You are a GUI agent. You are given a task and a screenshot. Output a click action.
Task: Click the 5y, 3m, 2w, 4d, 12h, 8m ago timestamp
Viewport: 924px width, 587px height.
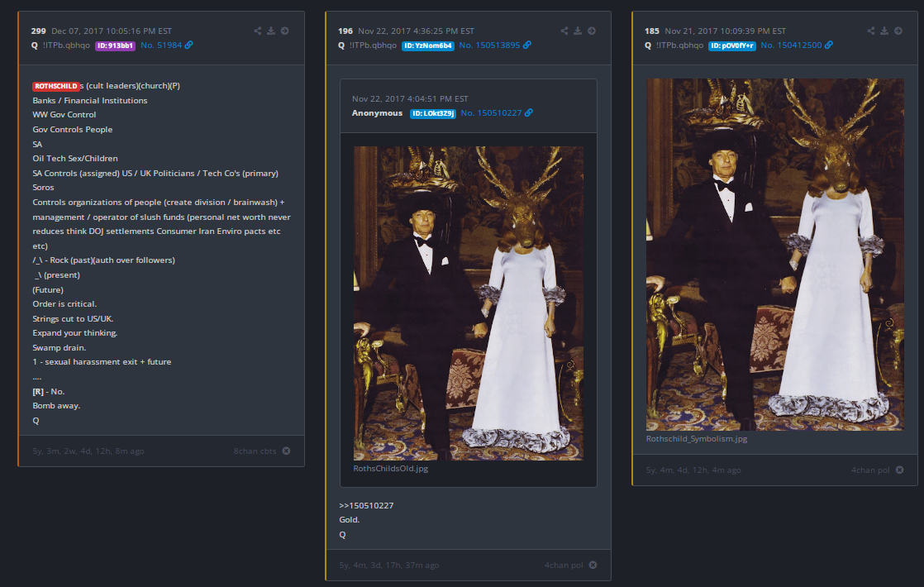(x=88, y=451)
